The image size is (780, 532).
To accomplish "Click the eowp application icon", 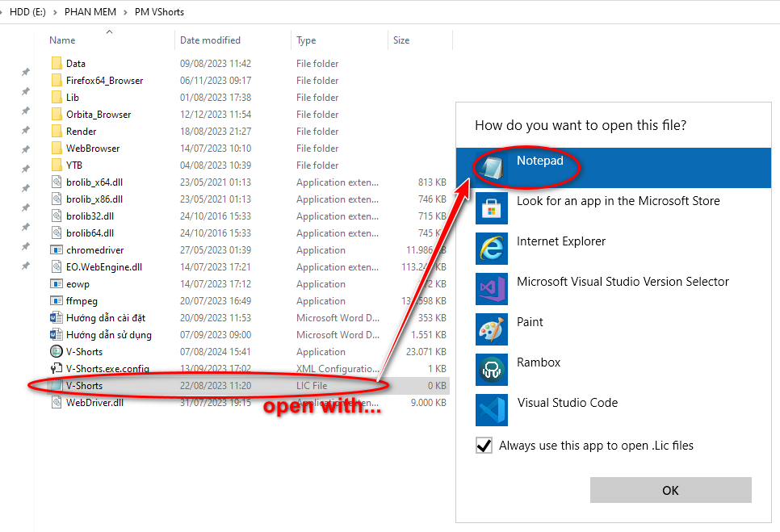I will [57, 283].
